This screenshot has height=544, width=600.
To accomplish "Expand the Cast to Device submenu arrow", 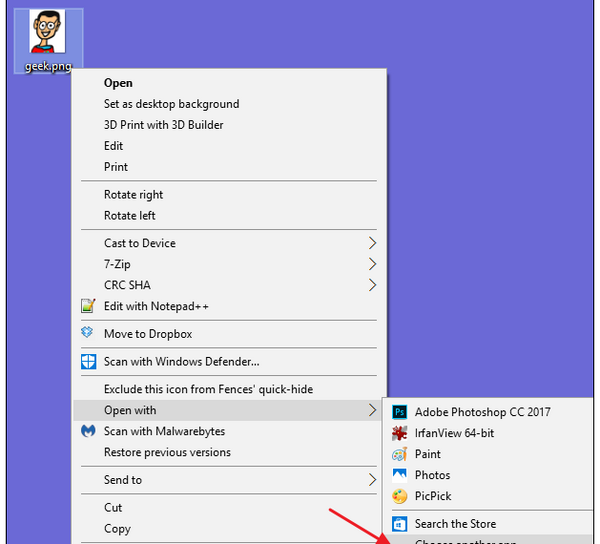I will [372, 243].
